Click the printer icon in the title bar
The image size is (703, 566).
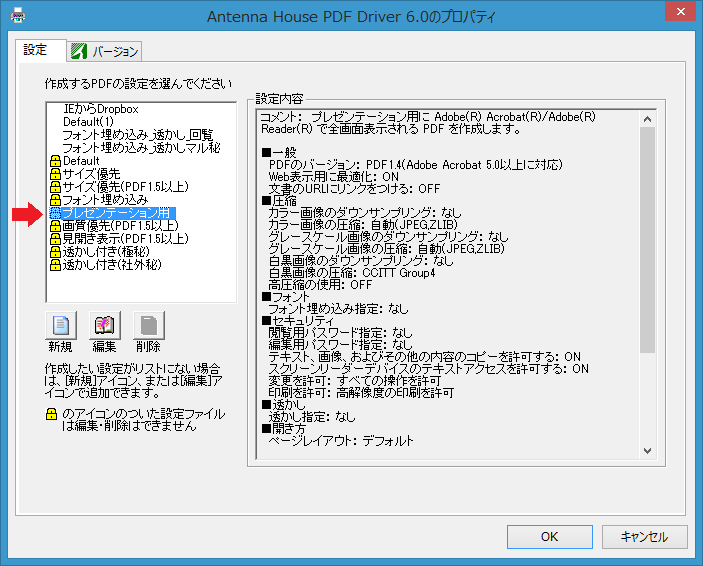point(18,16)
